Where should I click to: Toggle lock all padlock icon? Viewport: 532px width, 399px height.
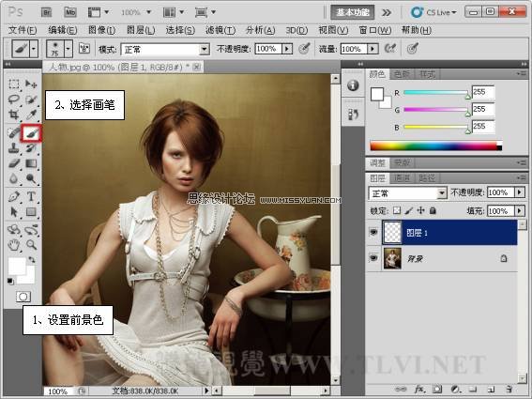coord(433,210)
